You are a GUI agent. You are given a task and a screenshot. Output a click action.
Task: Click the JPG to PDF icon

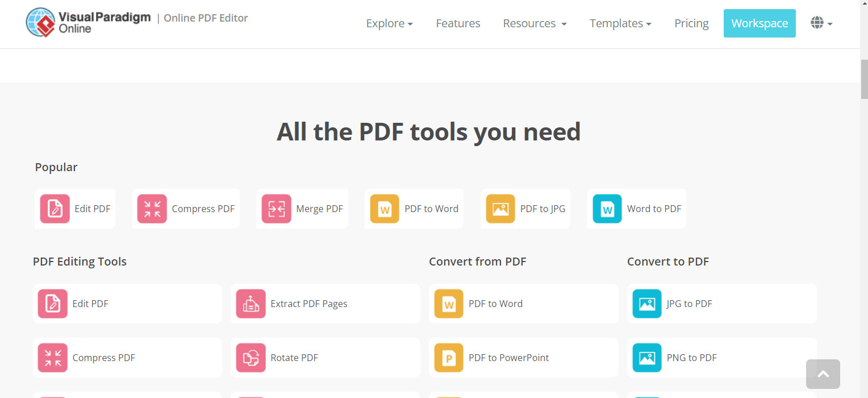647,304
